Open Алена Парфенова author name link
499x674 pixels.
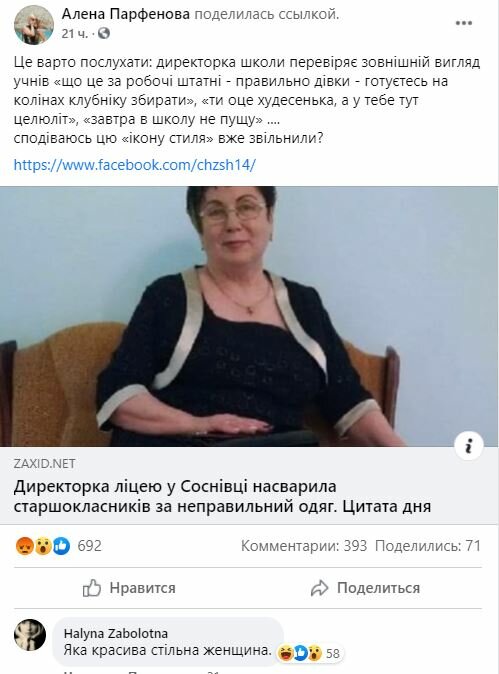[x=126, y=14]
